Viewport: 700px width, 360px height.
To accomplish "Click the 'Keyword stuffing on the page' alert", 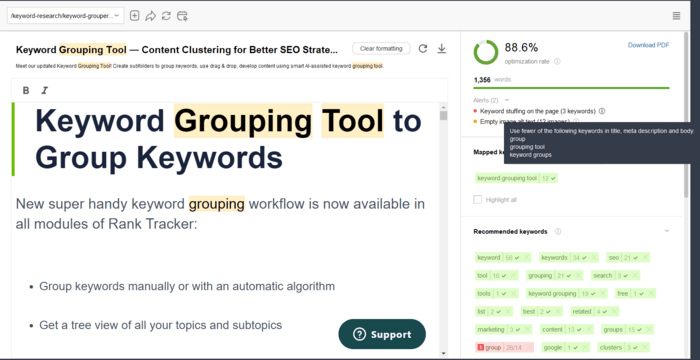I will (x=538, y=111).
